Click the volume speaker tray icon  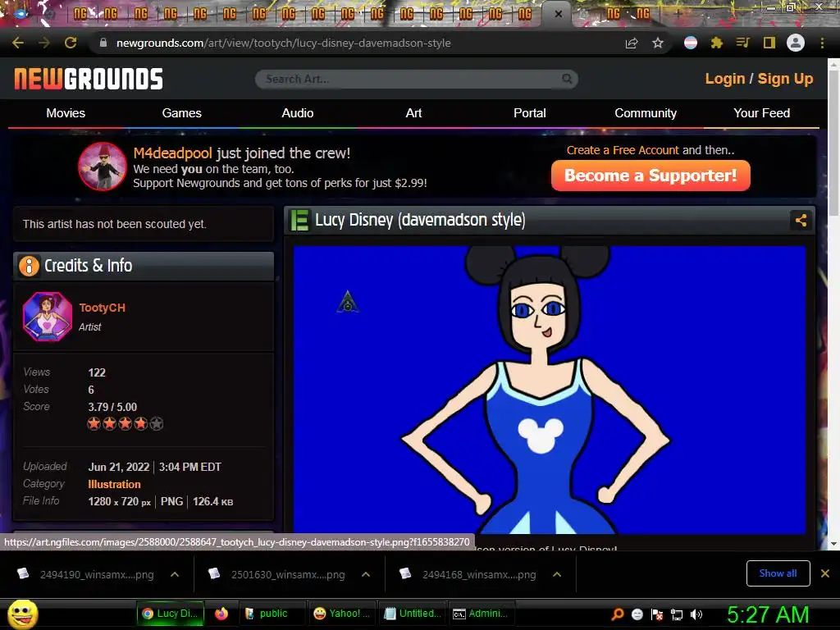[696, 614]
